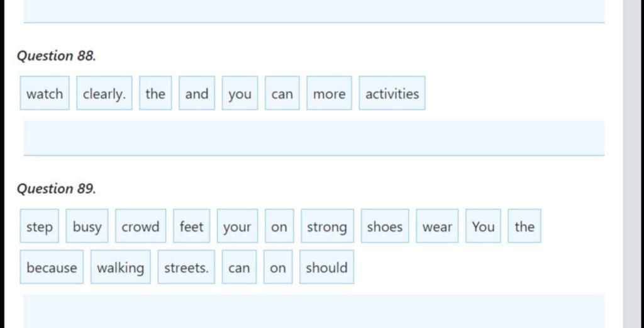This screenshot has height=328, width=644.
Task: Choose the "shoes" word tile
Action: tap(384, 227)
